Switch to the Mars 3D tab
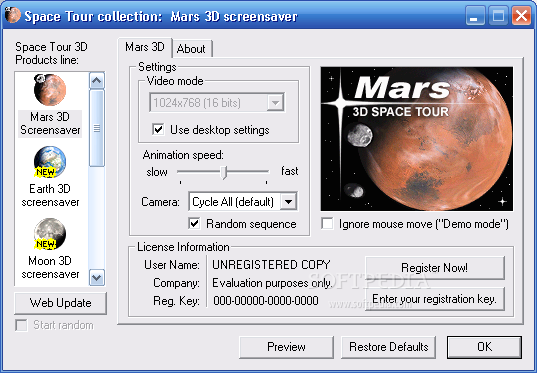This screenshot has width=537, height=373. pos(145,47)
